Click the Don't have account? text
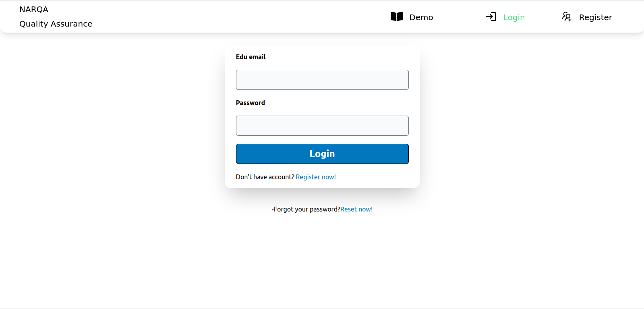 (x=265, y=177)
